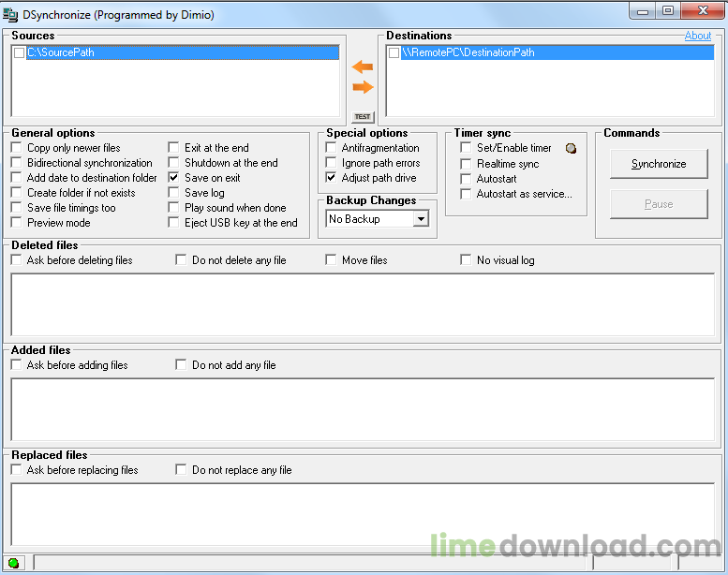Click the left-pointing orange arrow icon
Screen dimensions: 728x575
click(x=363, y=66)
